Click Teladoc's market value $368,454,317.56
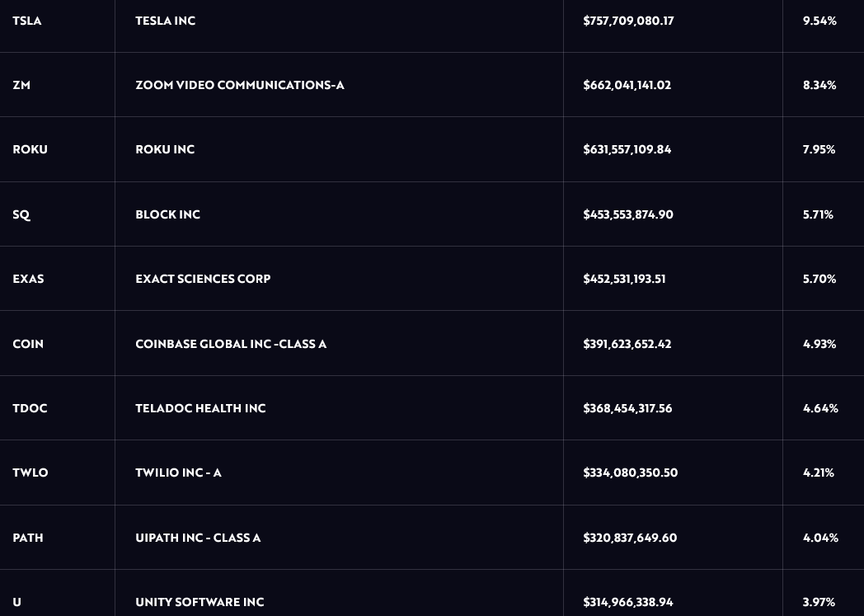The width and height of the screenshot is (864, 616). (627, 408)
